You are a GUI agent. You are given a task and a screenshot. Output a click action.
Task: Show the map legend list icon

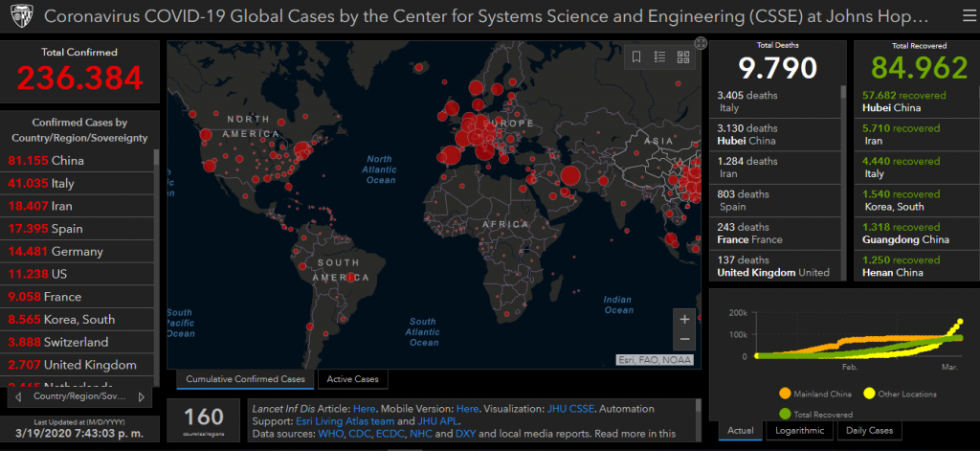click(660, 57)
